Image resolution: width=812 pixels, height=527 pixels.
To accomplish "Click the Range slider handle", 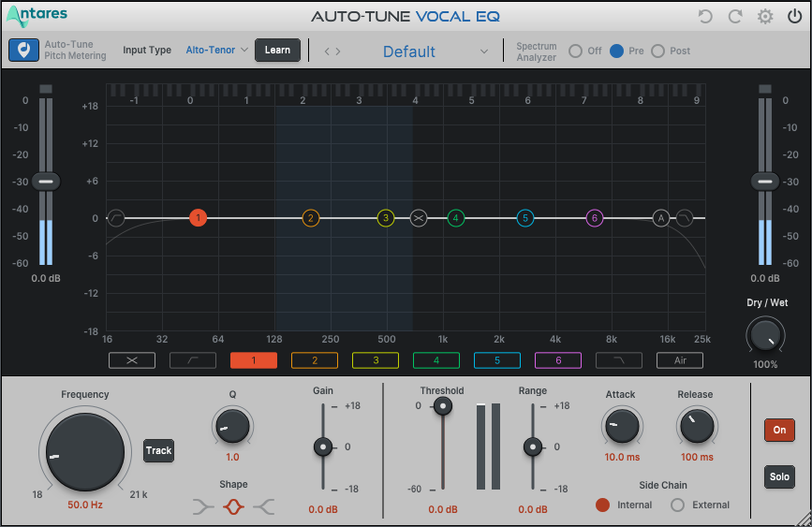I will pyautogui.click(x=532, y=446).
